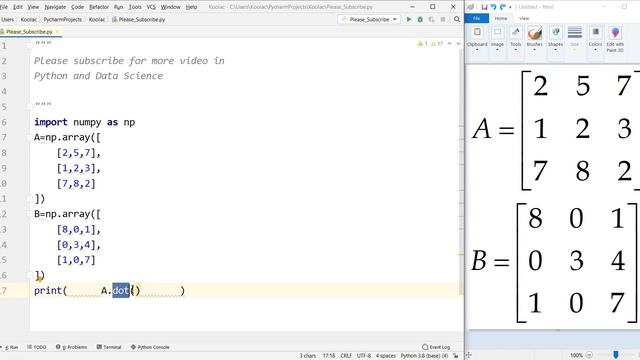Click Edit with Paint 3D button
The height and width of the screenshot is (360, 640).
615,39
